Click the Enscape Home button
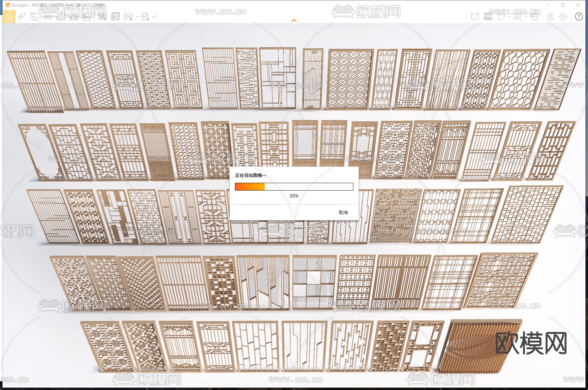The image size is (588, 390). point(9,17)
